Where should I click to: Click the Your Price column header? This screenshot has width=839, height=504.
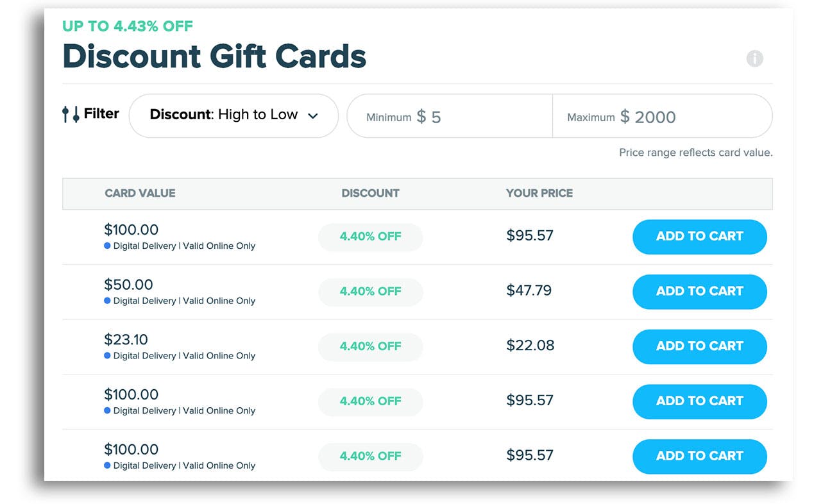tap(539, 193)
